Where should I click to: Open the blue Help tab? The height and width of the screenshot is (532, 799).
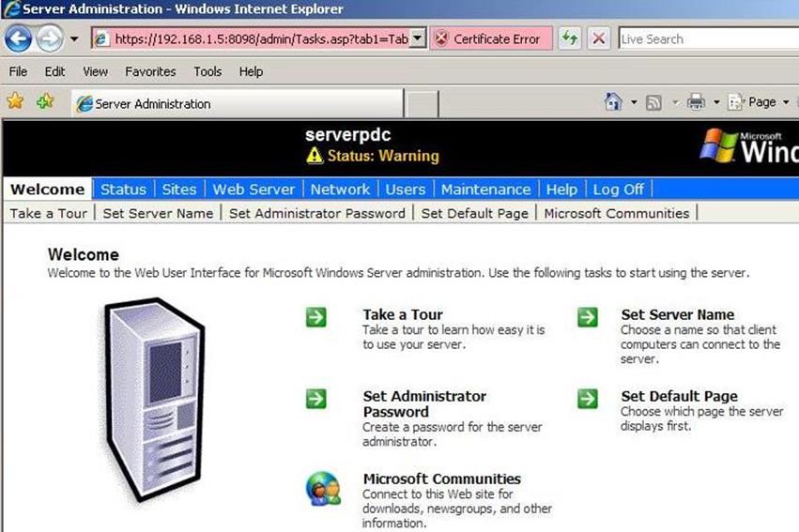coord(561,190)
